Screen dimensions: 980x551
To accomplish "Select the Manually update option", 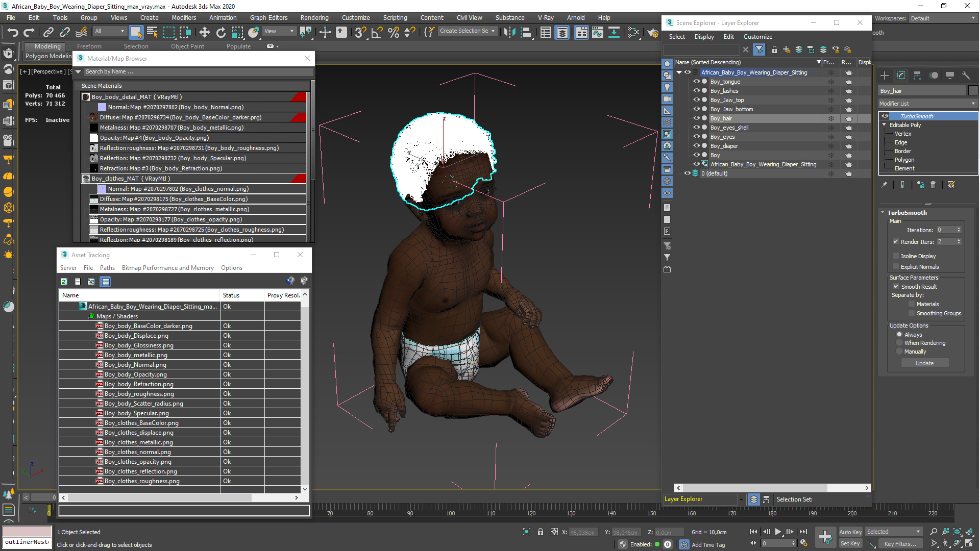I will coord(899,352).
